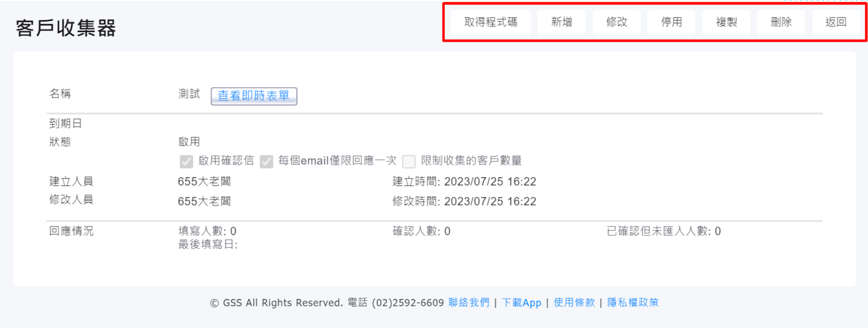Toggle the 啟用確認信 checkbox
The height and width of the screenshot is (328, 868).
[x=186, y=162]
